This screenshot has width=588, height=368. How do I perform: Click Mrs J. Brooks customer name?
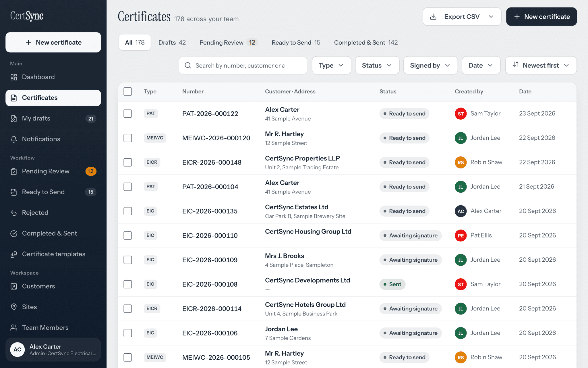click(x=284, y=256)
